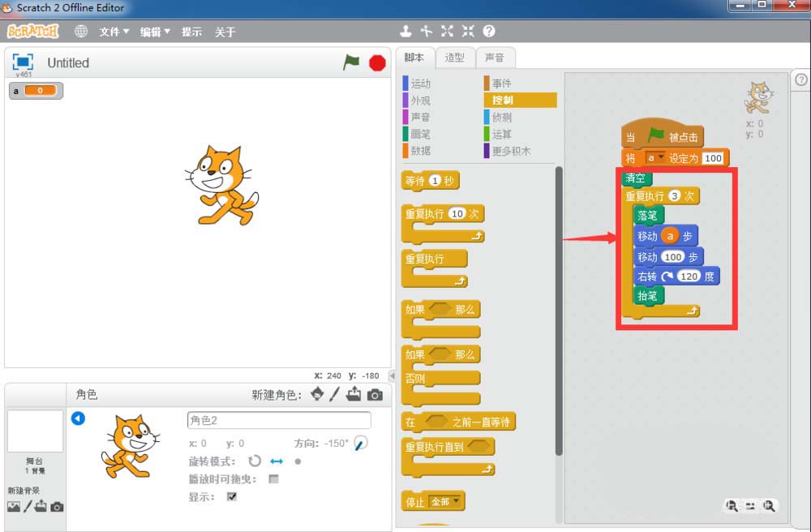The width and height of the screenshot is (811, 532).
Task: Click the repeat count 3 in script
Action: click(674, 196)
